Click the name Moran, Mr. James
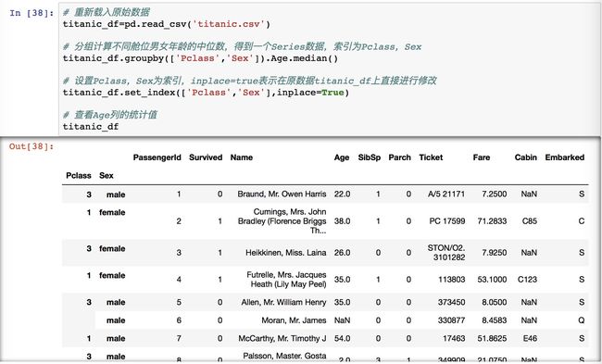Screen dimensions: 602x364 294,320
